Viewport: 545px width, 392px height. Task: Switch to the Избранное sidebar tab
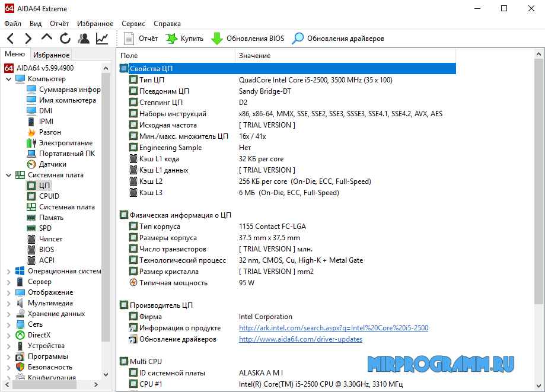coord(51,55)
